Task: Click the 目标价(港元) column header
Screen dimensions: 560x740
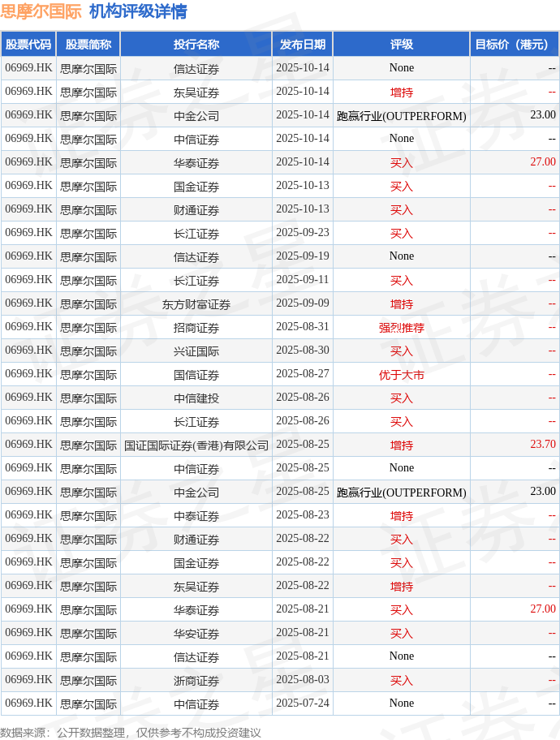Action: click(x=515, y=45)
